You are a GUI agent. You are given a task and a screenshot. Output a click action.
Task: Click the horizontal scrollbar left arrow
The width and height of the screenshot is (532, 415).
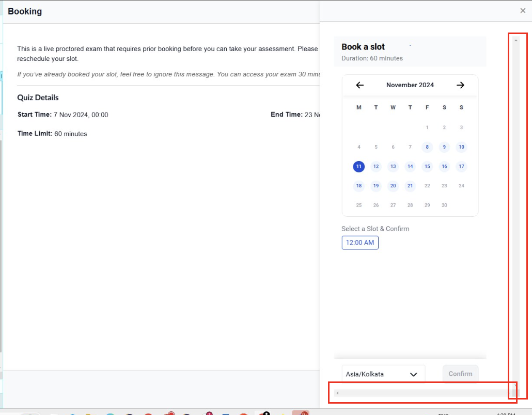[337, 393]
